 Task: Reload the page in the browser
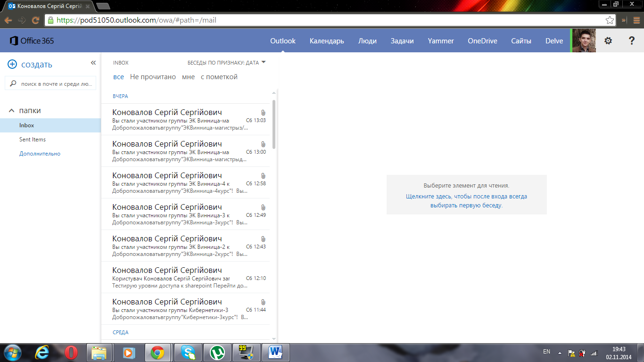(x=35, y=20)
